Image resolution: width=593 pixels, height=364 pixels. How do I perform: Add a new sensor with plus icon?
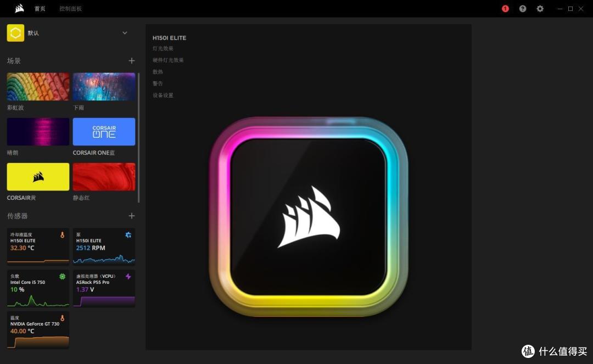pyautogui.click(x=132, y=216)
